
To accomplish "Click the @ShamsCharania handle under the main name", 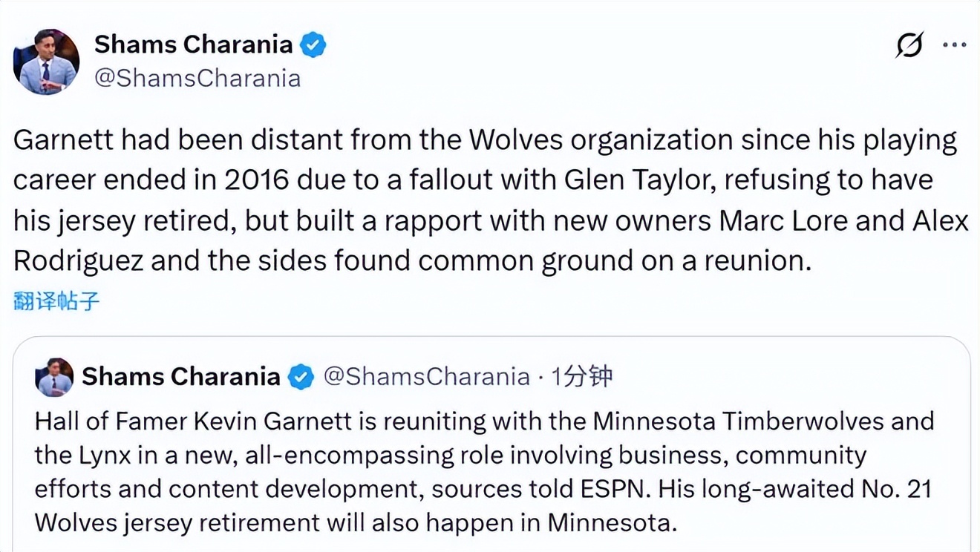I will [197, 78].
